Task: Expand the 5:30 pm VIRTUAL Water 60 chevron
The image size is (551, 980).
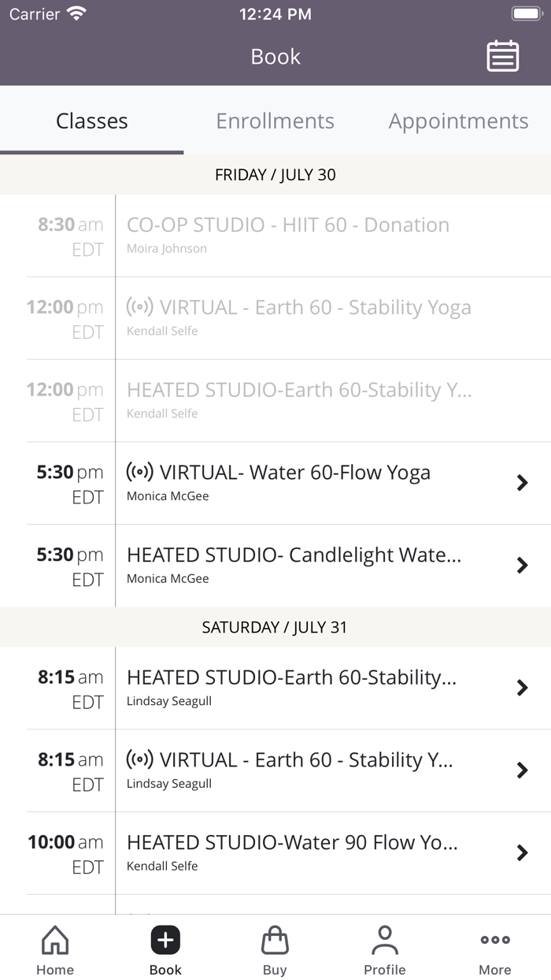Action: pyautogui.click(x=523, y=483)
